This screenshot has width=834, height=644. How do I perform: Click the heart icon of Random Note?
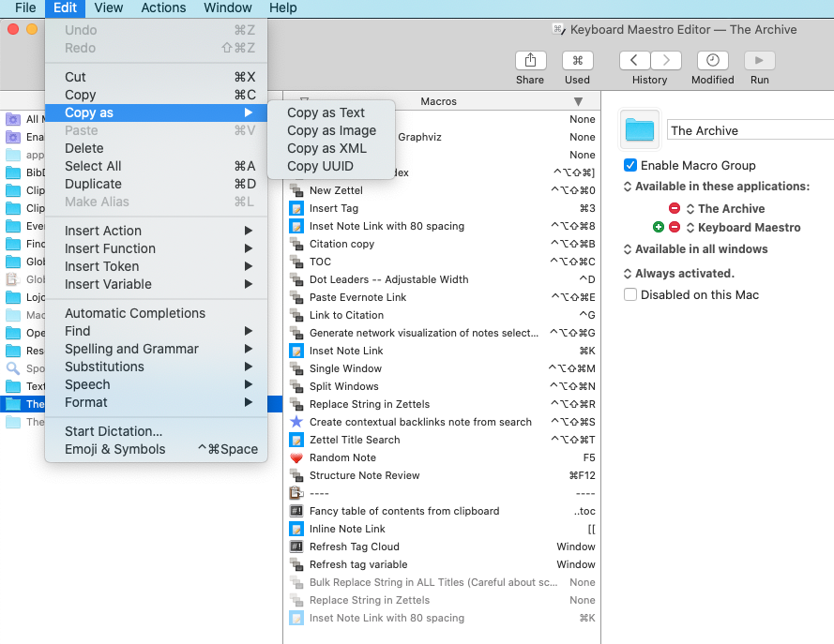coord(296,457)
